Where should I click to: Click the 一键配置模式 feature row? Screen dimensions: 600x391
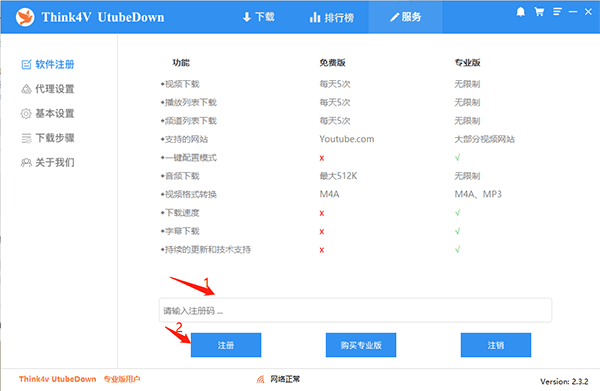pos(189,158)
